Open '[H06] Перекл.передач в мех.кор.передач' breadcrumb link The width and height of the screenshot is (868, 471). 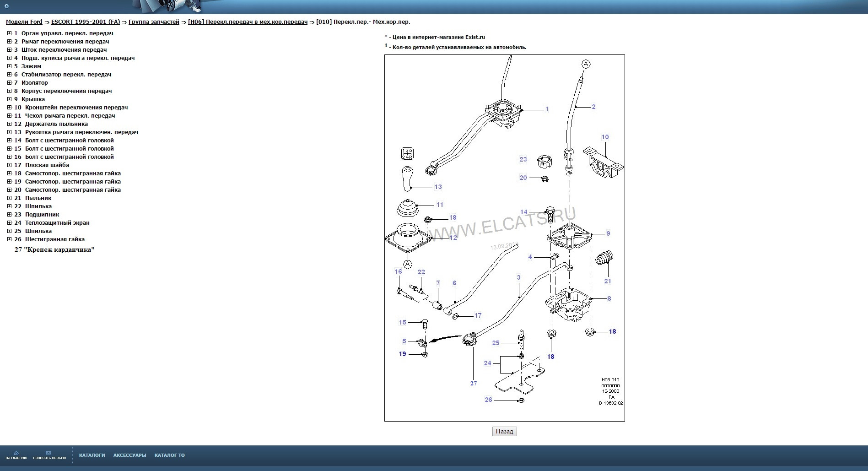coord(248,22)
